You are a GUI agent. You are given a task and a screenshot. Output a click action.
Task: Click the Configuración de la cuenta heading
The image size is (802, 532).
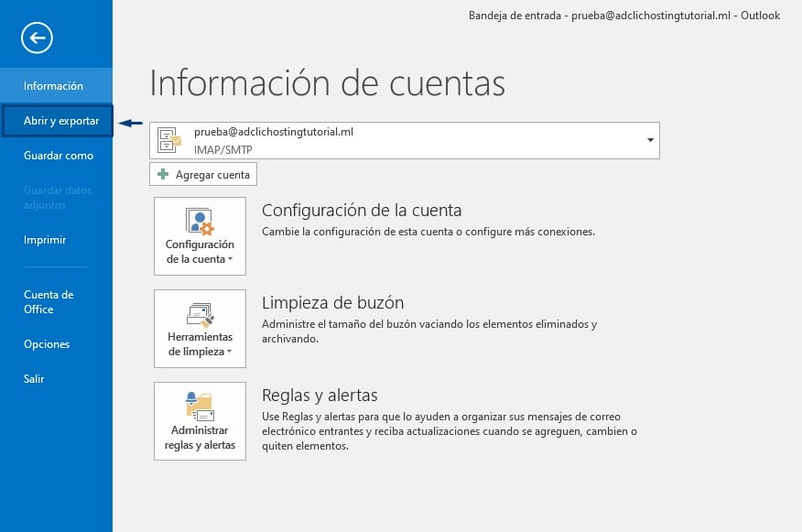(362, 211)
